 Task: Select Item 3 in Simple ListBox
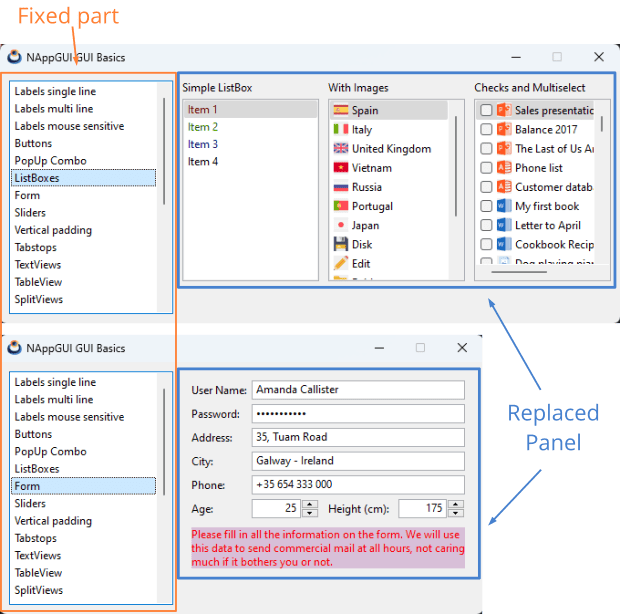pyautogui.click(x=203, y=144)
